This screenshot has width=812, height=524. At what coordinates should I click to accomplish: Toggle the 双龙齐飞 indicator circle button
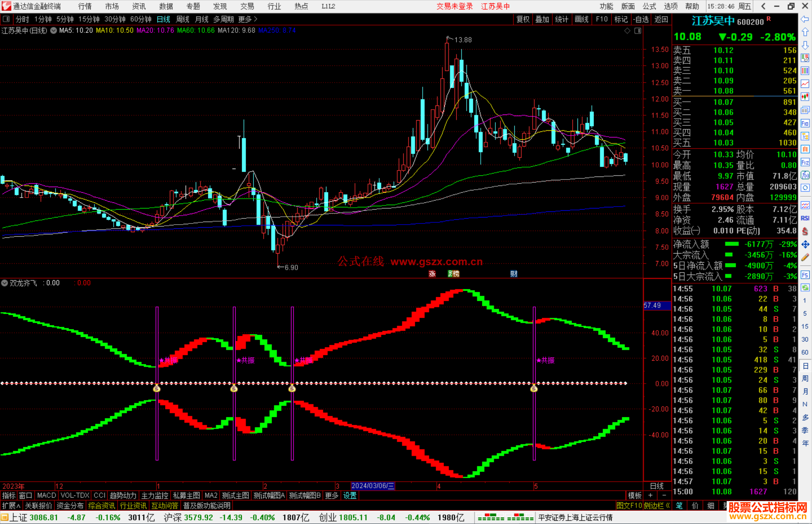5,283
